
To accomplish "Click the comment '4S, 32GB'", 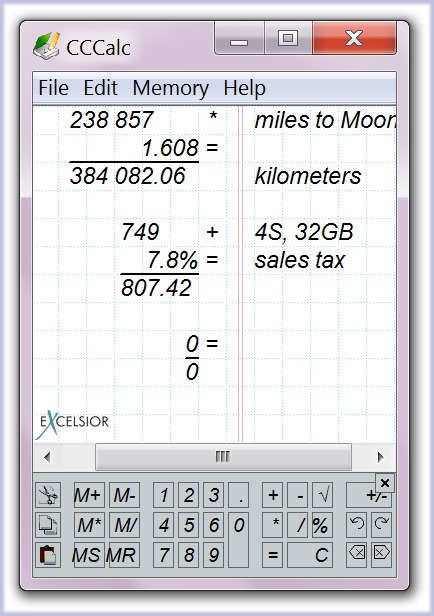I will (304, 232).
